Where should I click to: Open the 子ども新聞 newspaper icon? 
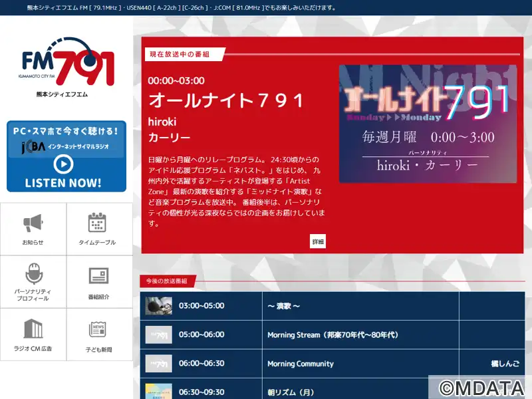(x=98, y=329)
